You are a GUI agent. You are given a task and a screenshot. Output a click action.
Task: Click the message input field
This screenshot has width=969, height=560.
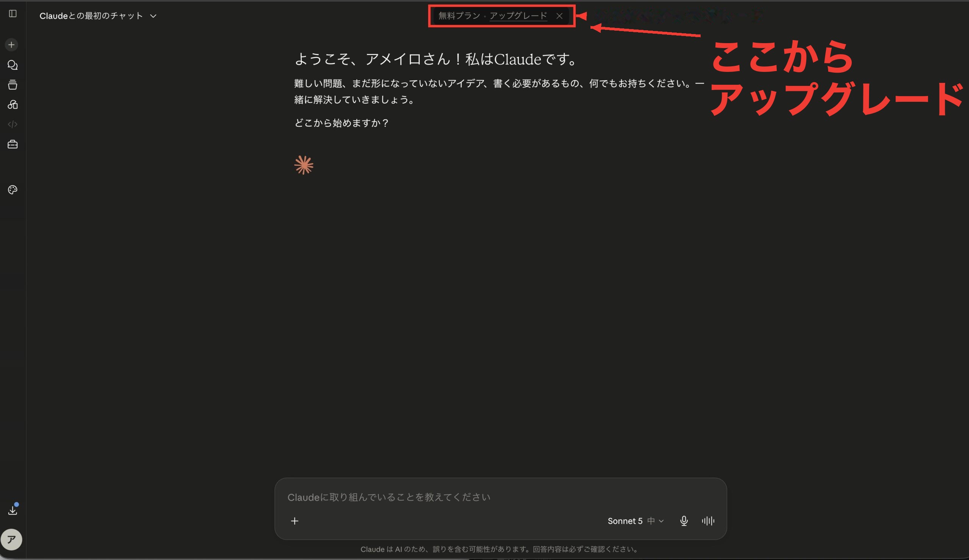click(500, 497)
